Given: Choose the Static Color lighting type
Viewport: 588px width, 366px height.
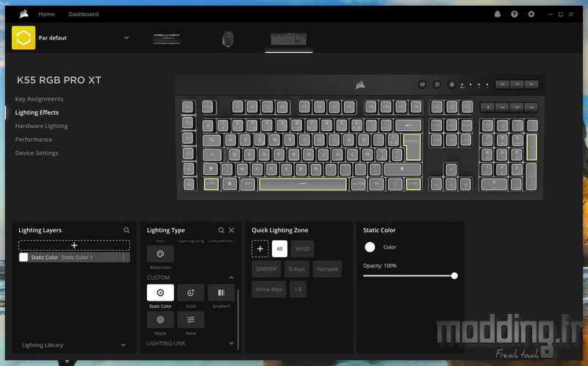Looking at the screenshot, I should tap(160, 293).
